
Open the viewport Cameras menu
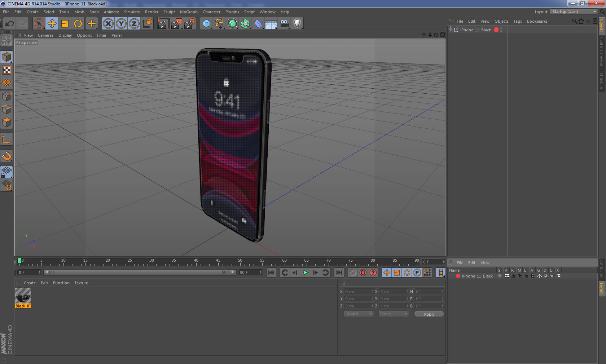tap(45, 35)
